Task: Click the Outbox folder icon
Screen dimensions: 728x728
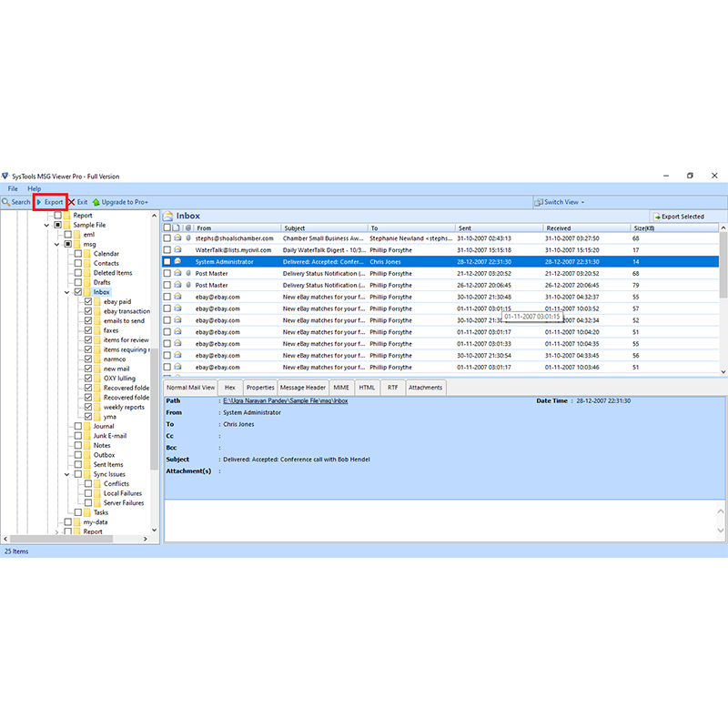Action: point(87,455)
